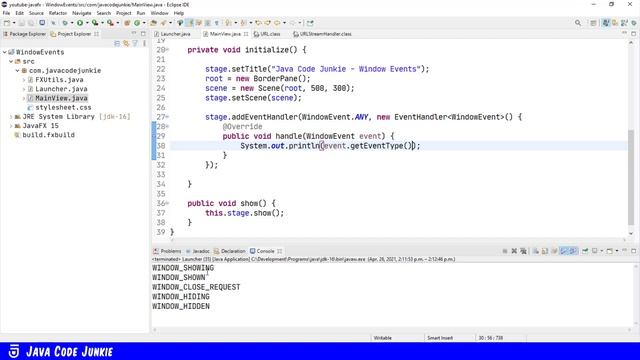Click the Smart Insert status bar entry
The width and height of the screenshot is (640, 360).
440,338
